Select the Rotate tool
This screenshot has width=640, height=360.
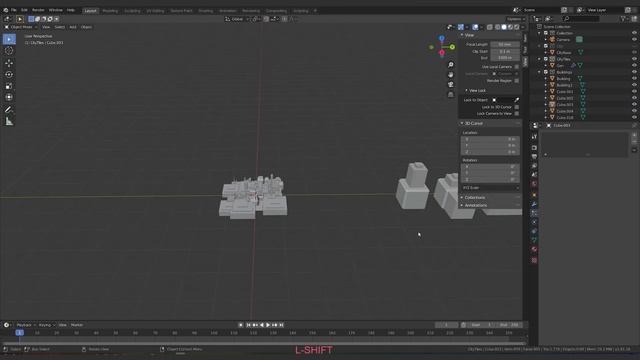[9, 74]
